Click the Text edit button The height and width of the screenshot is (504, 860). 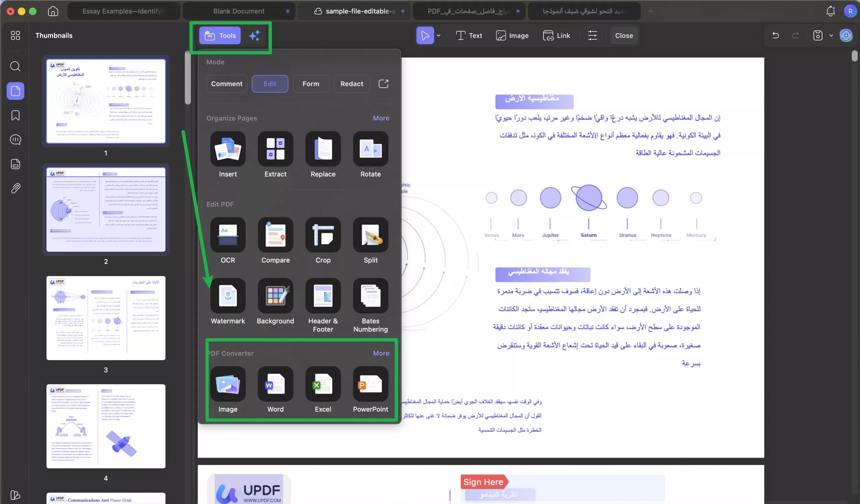tap(469, 36)
